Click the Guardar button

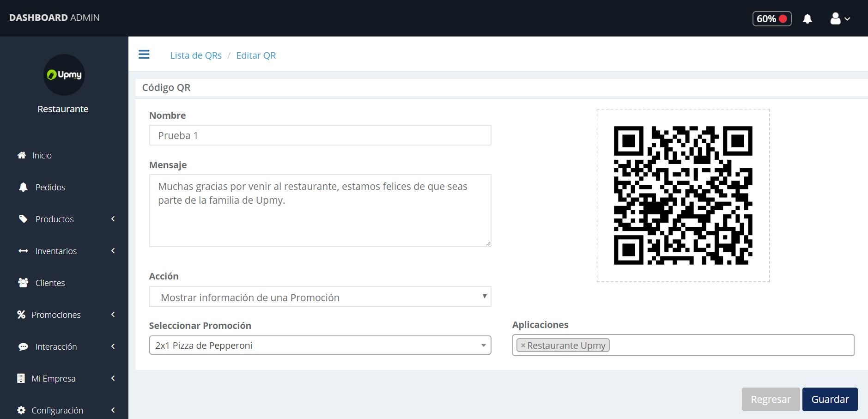(830, 399)
